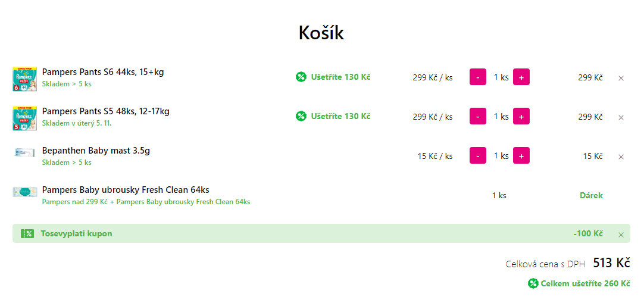This screenshot has width=644, height=300.
Task: Increase quantity of Pampers Pants S6
Action: pyautogui.click(x=521, y=77)
